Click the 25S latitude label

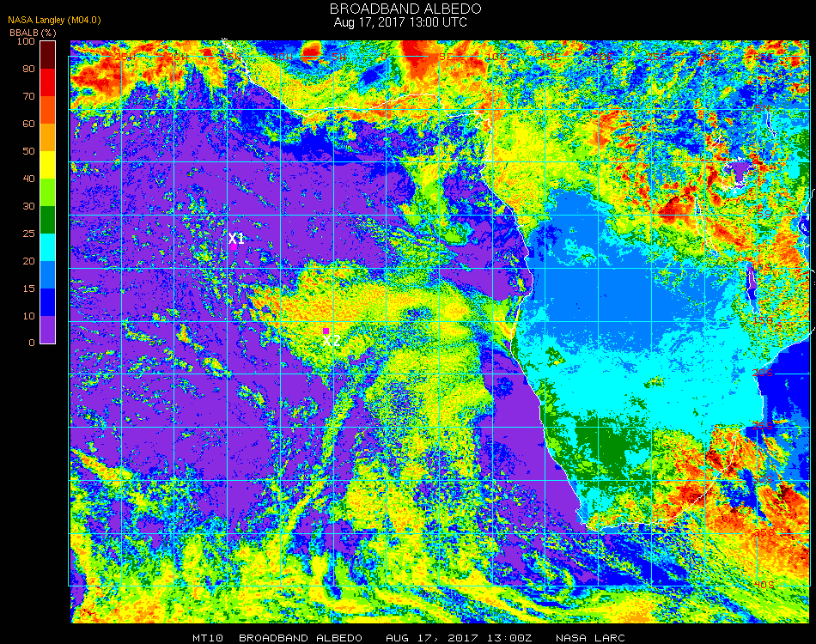764,427
